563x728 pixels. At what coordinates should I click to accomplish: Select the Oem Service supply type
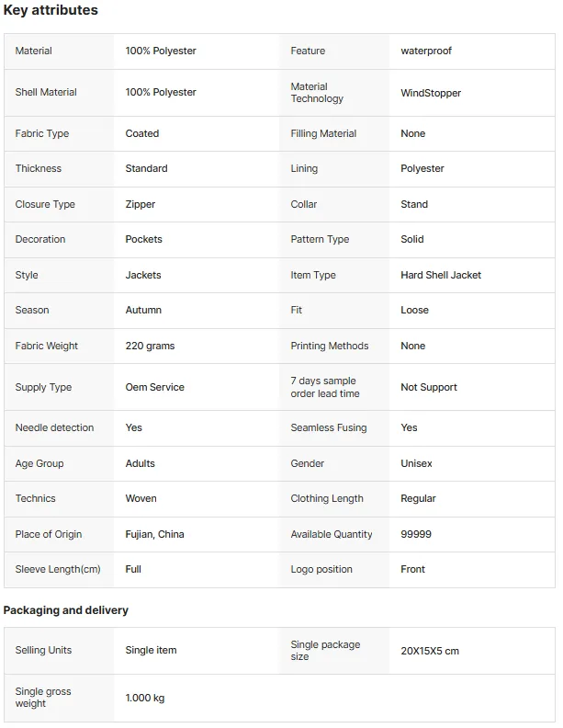pyautogui.click(x=154, y=387)
